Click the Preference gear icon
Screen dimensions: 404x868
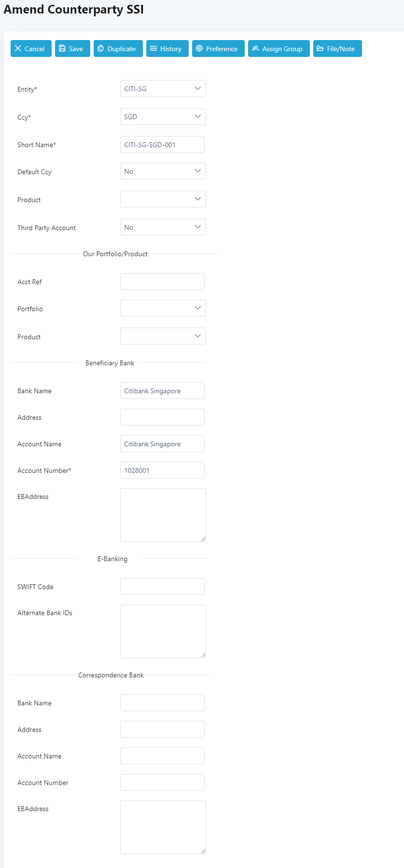199,49
